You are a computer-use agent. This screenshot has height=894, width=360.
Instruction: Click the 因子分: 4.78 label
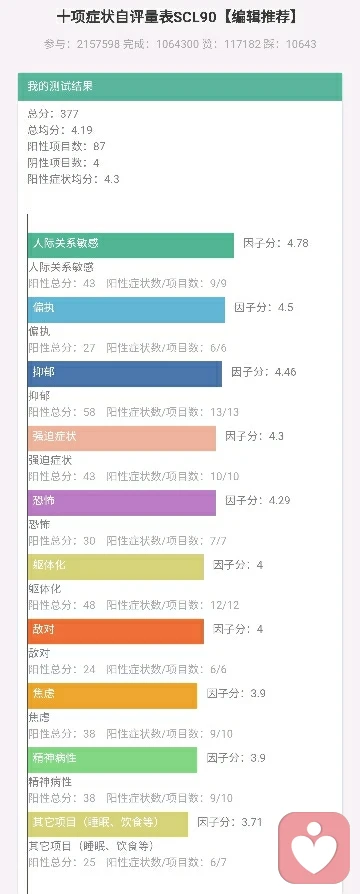[276, 243]
